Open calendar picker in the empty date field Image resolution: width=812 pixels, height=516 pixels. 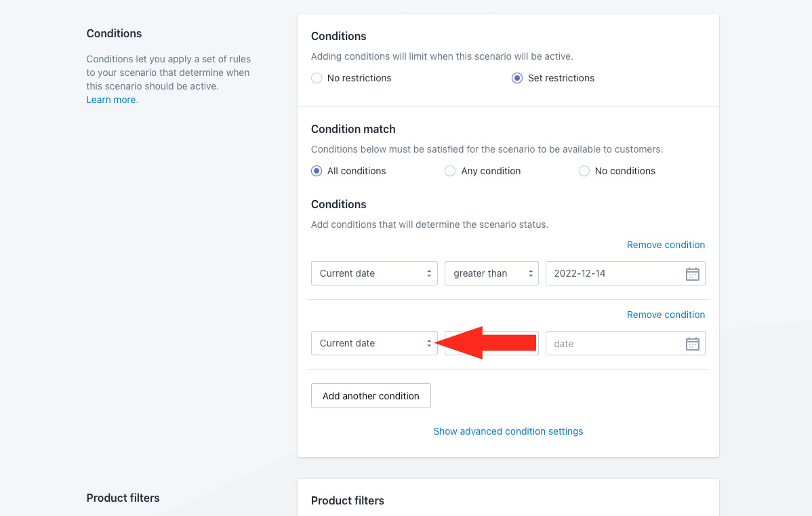coord(692,344)
